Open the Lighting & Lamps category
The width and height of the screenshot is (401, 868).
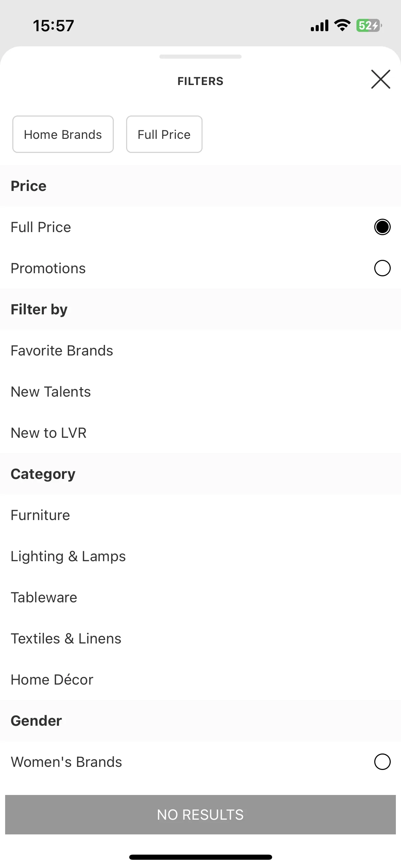[x=200, y=556]
